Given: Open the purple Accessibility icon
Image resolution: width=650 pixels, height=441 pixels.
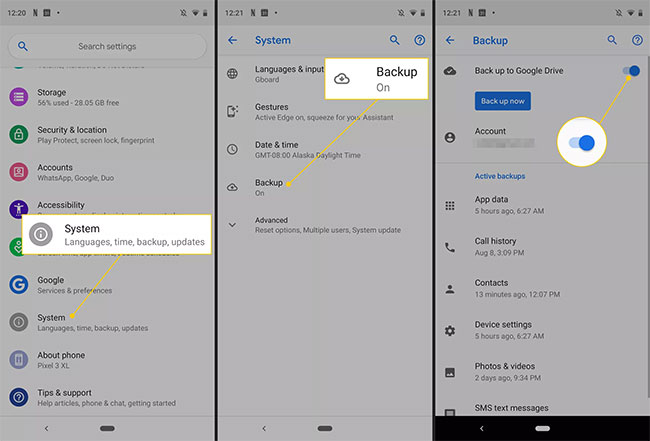Looking at the screenshot, I should click(x=19, y=208).
